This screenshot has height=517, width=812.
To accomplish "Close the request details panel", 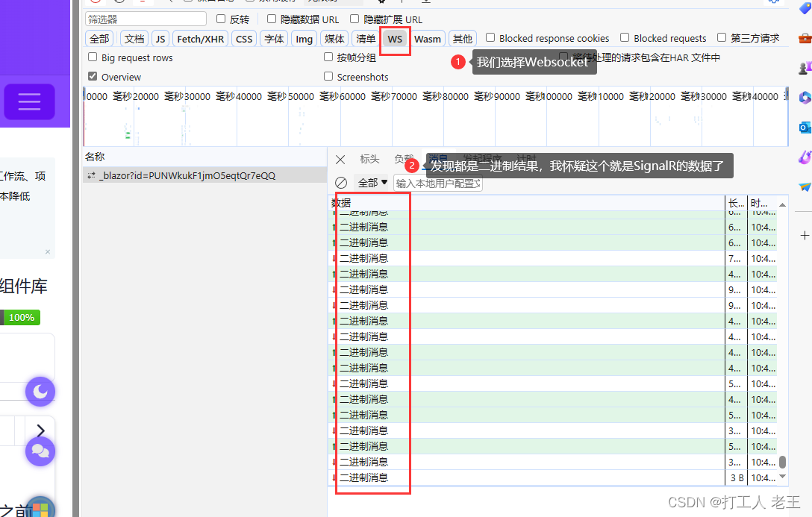I will [x=340, y=160].
